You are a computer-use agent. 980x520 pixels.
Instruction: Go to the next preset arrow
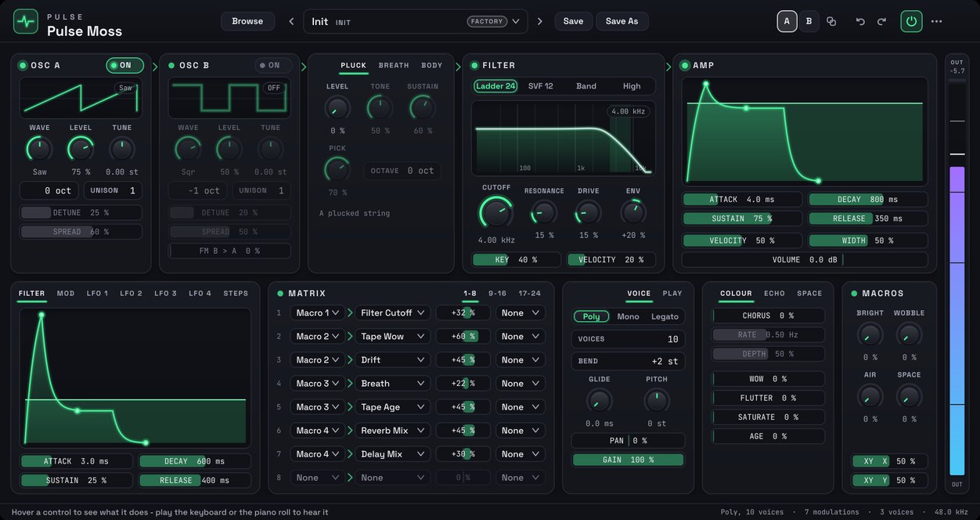[539, 21]
